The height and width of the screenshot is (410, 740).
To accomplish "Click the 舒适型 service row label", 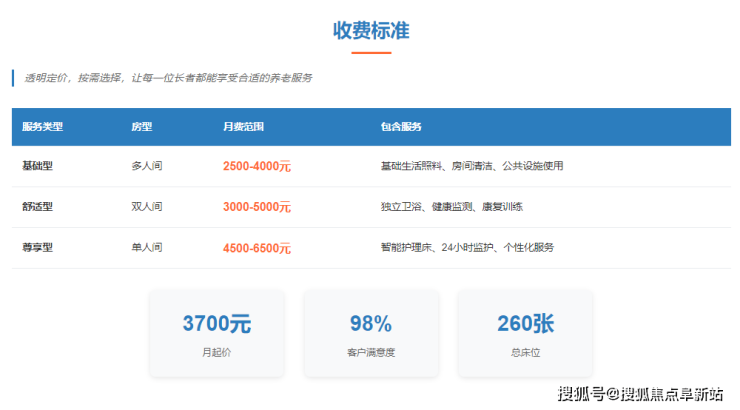I will [37, 207].
